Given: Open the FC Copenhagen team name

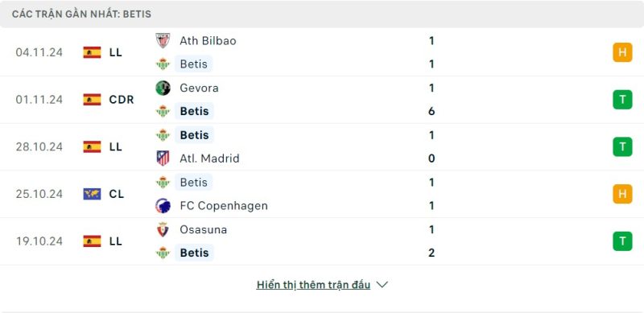Looking at the screenshot, I should (x=224, y=205).
